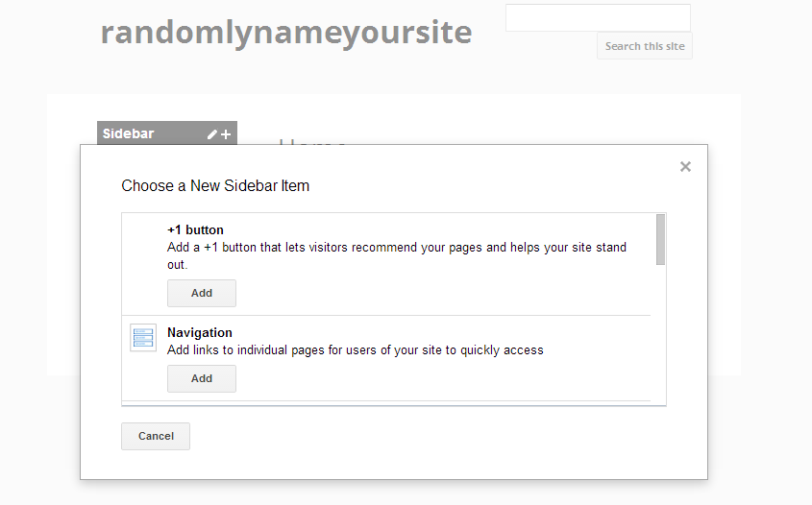The image size is (812, 505).
Task: Click the partially hidden Home page heading
Action: (312, 140)
